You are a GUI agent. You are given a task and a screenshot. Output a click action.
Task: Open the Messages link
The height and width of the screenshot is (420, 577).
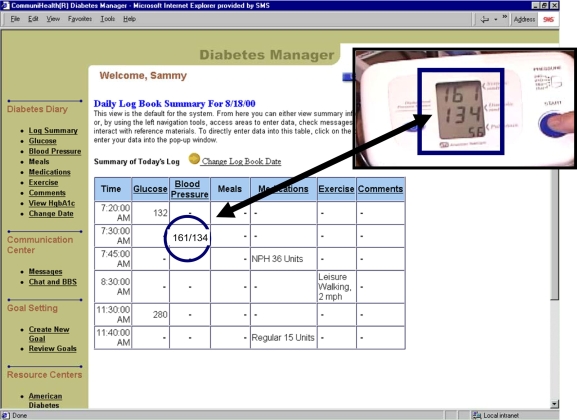46,271
